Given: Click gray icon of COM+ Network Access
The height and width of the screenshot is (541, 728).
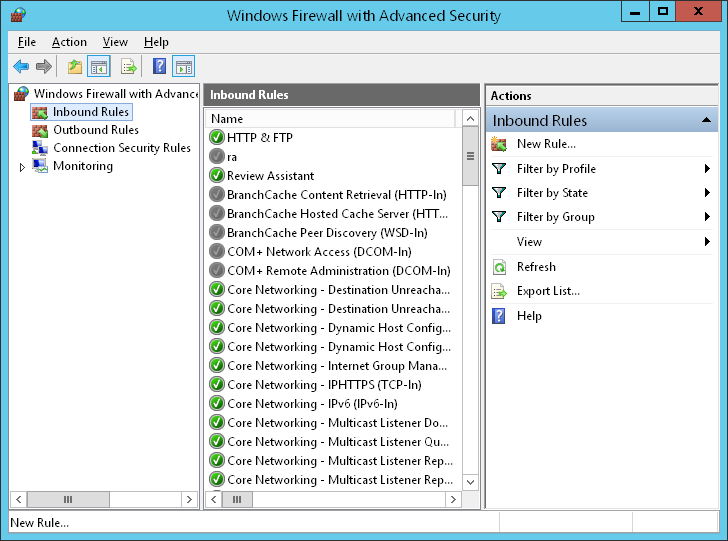Looking at the screenshot, I should pos(217,252).
